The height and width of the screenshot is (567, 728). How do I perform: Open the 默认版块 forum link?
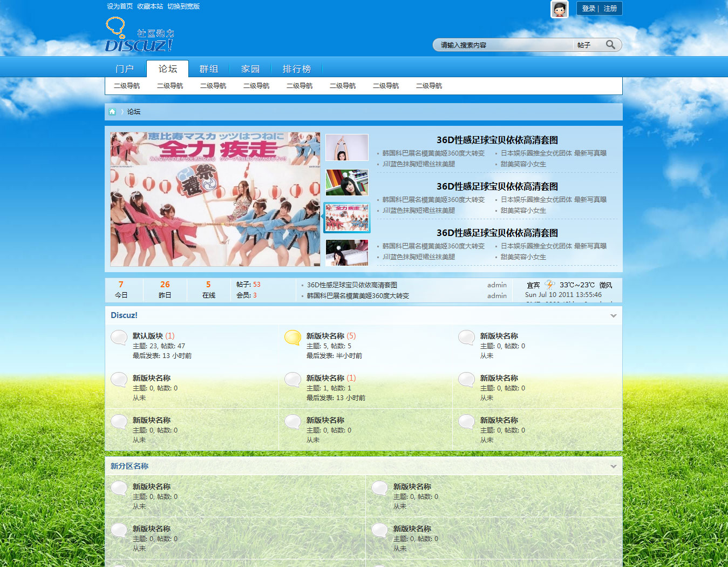coord(148,336)
